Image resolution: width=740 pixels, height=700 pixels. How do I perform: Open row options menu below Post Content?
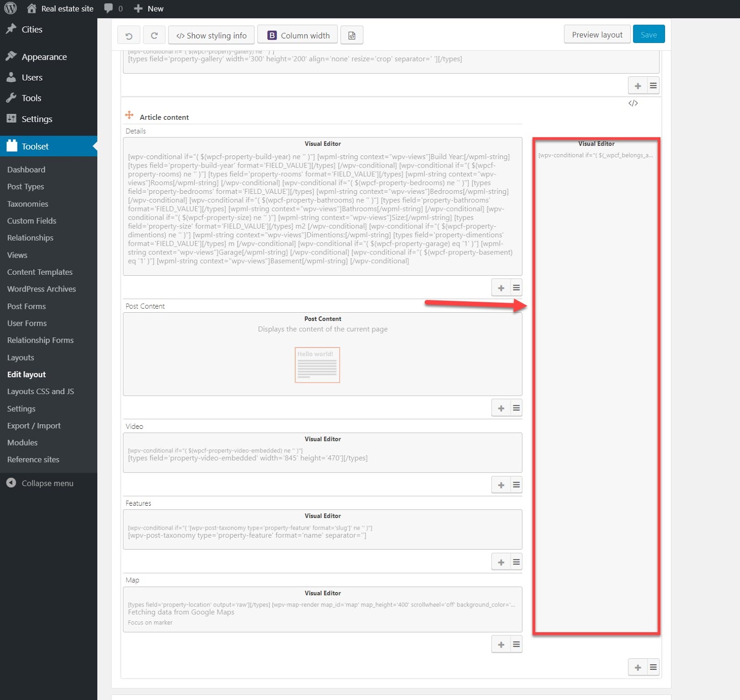point(516,408)
